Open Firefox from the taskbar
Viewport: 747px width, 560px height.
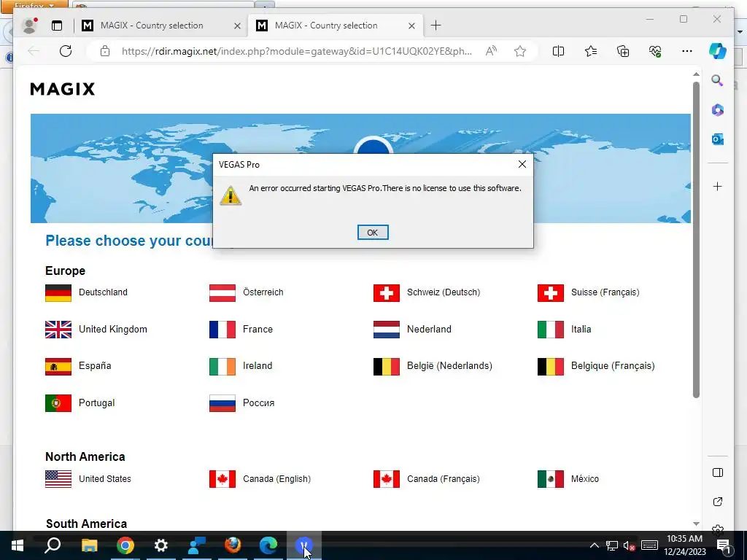[233, 545]
